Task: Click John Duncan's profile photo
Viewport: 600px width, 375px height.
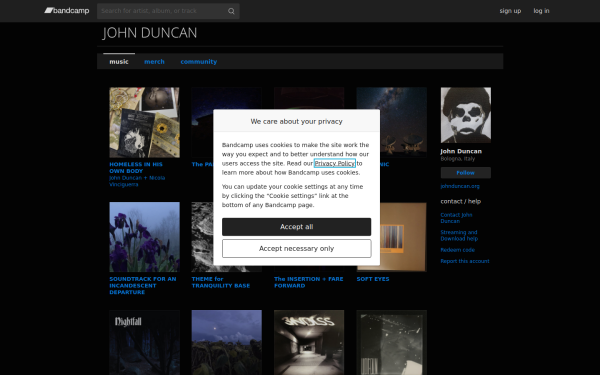Action: 466,115
